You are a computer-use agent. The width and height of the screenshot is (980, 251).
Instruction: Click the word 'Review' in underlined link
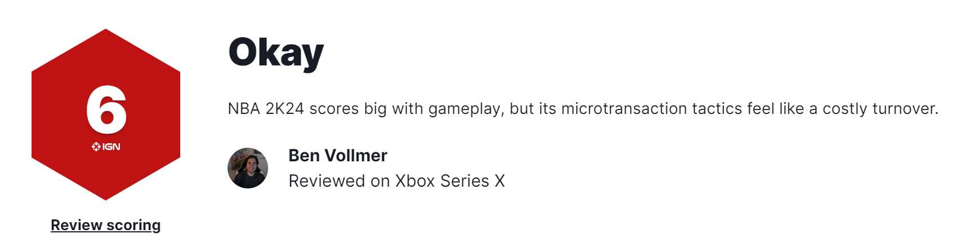pos(77,225)
